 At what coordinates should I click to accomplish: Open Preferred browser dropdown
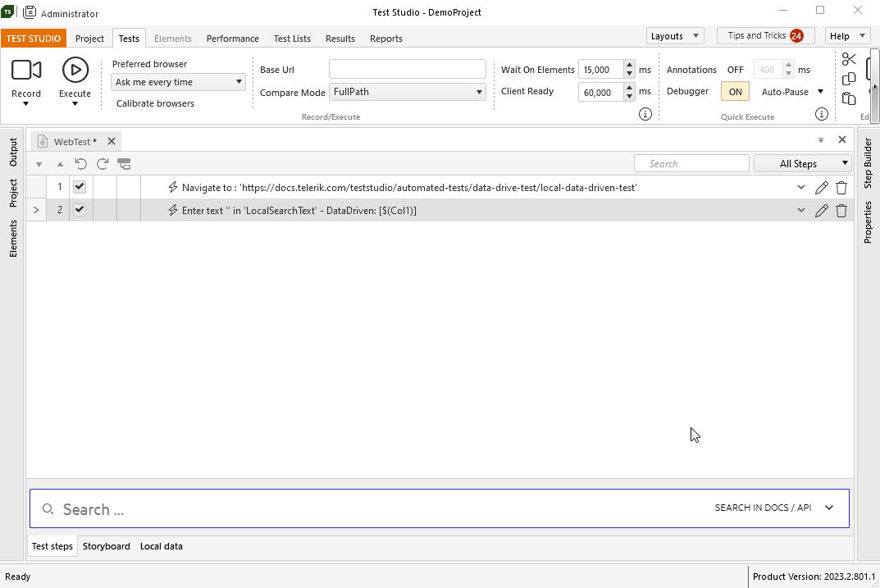click(x=179, y=82)
